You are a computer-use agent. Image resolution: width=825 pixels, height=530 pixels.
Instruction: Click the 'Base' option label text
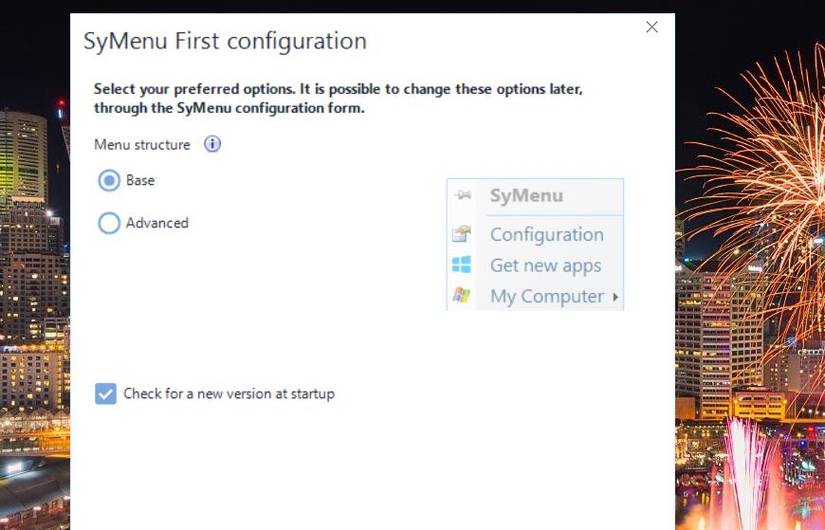point(140,181)
